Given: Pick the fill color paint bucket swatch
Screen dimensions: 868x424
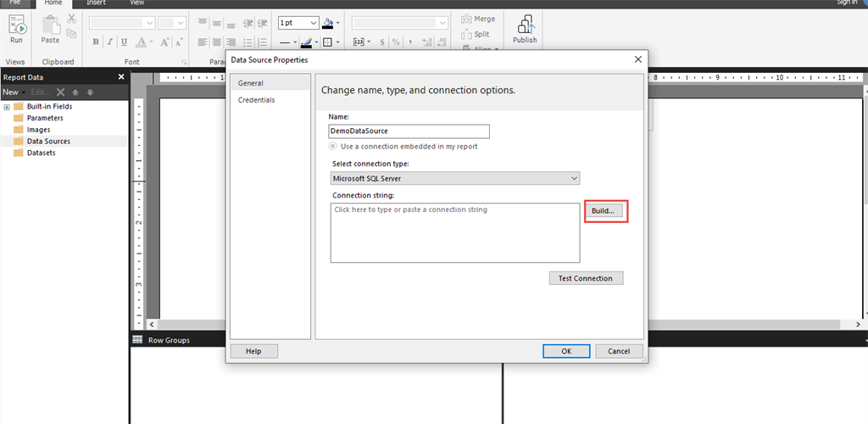Looking at the screenshot, I should pyautogui.click(x=328, y=23).
